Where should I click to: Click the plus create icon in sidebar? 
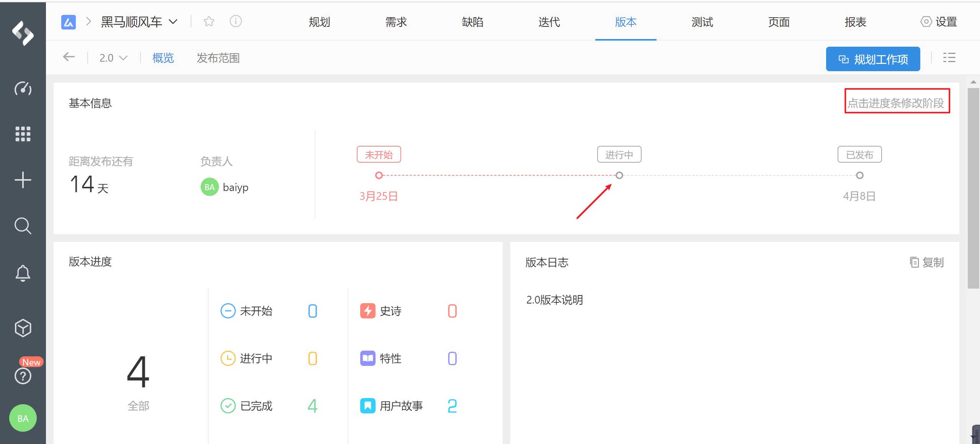(23, 180)
